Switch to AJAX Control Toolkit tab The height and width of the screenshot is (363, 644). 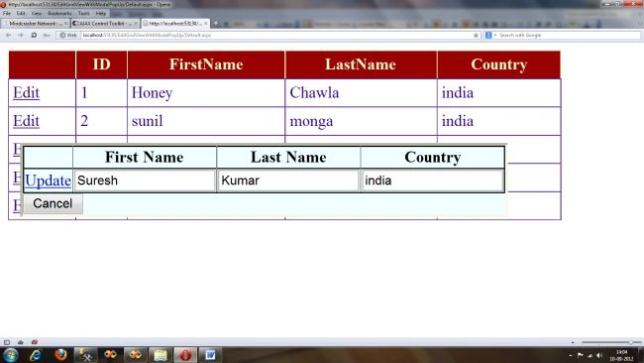pos(105,24)
